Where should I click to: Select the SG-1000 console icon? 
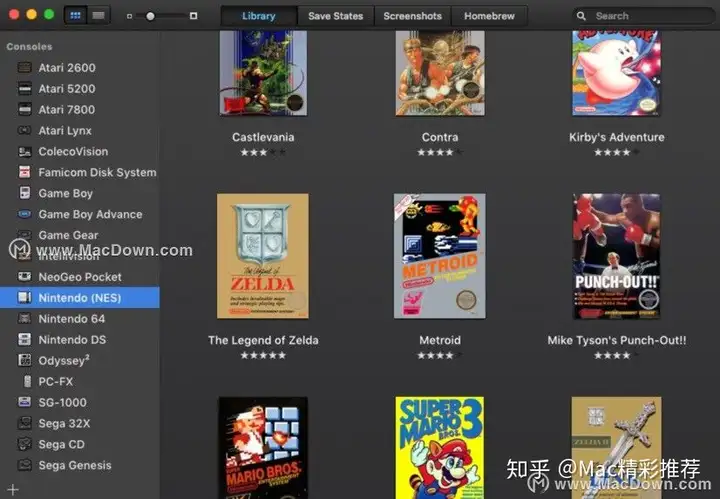(24, 402)
